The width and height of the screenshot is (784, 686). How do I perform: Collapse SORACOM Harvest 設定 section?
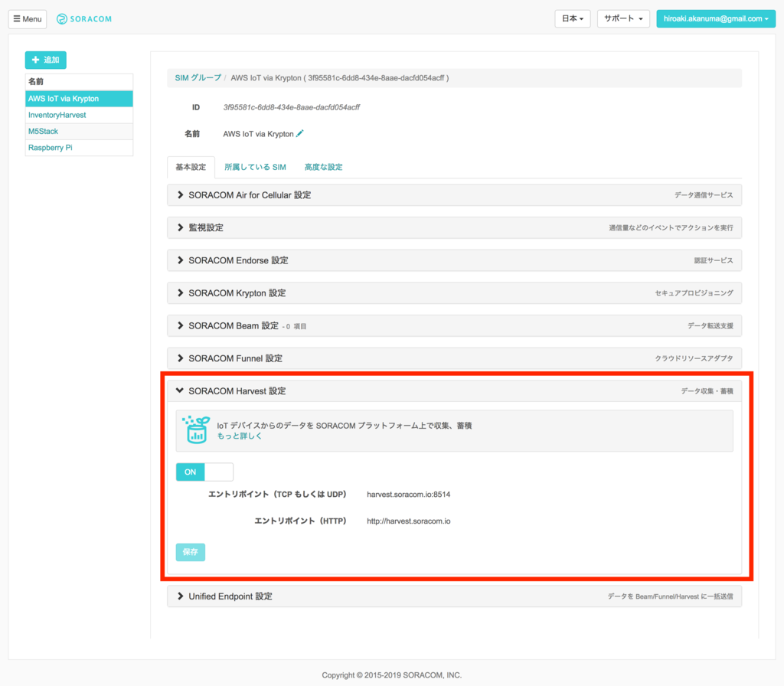454,391
